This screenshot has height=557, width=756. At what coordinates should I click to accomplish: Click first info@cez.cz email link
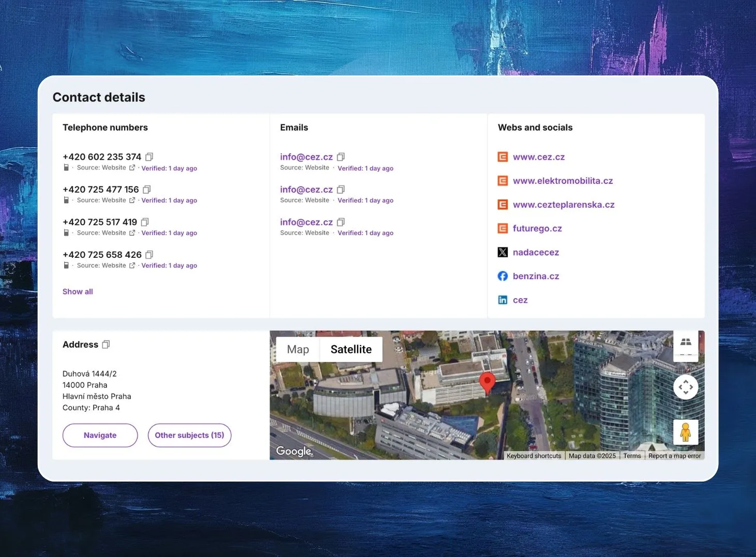[307, 157]
